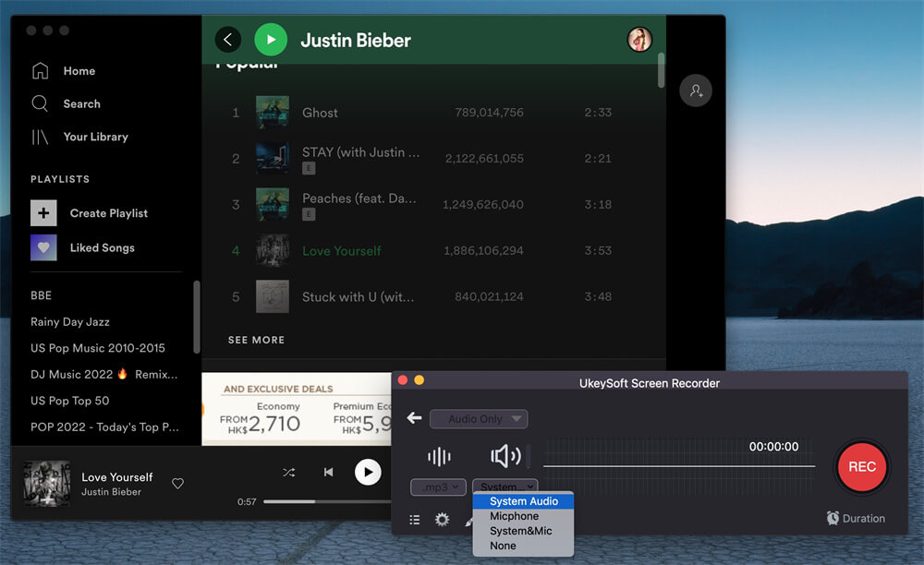Click Ghost album thumbnail
The width and height of the screenshot is (924, 565).
click(x=273, y=113)
